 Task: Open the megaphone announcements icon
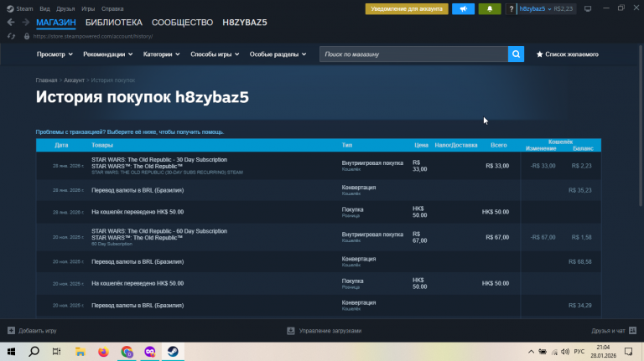click(464, 9)
